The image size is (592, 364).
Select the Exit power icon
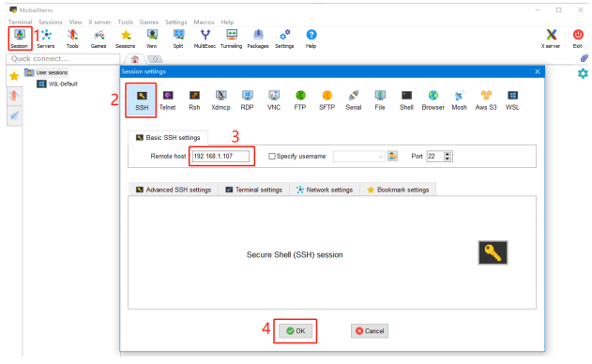578,38
